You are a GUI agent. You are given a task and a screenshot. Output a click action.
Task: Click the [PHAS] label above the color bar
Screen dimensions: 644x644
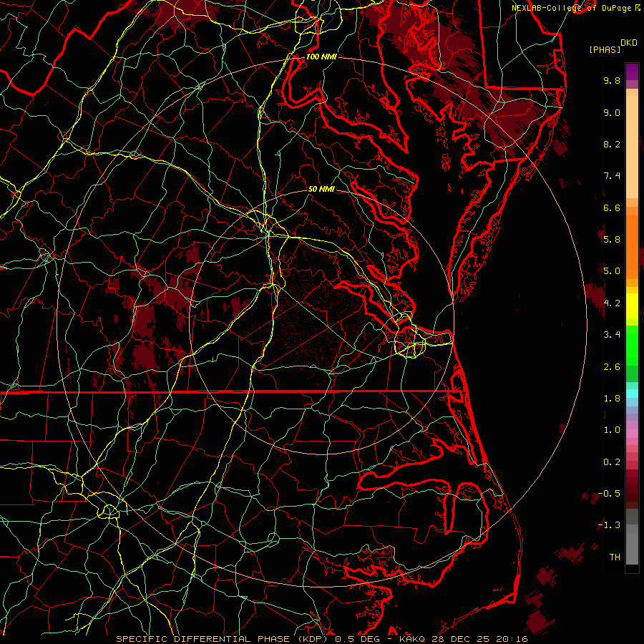click(605, 49)
